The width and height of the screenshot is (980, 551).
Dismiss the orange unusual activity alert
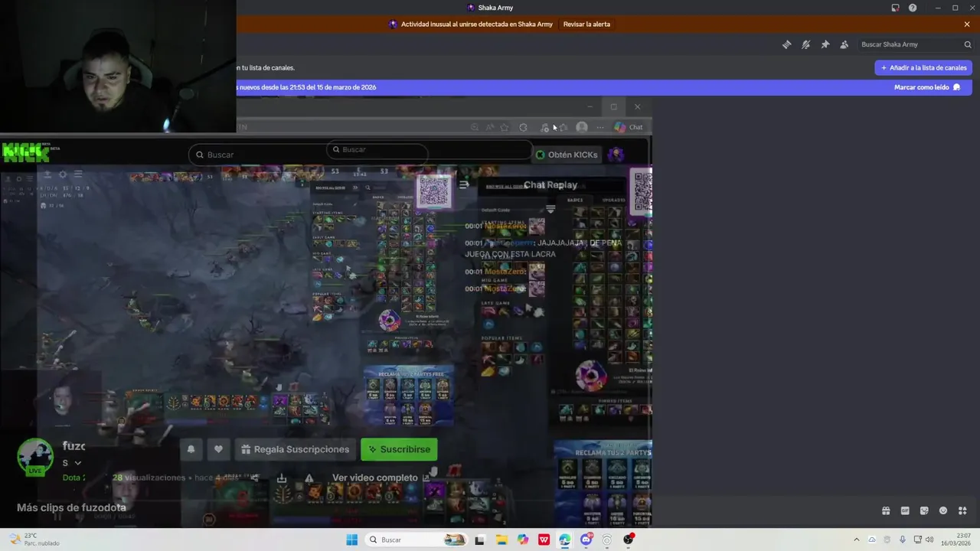click(967, 24)
